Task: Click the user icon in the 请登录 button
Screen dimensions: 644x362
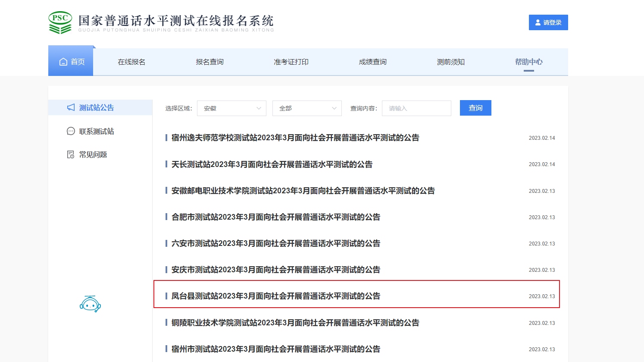Action: [x=538, y=22]
